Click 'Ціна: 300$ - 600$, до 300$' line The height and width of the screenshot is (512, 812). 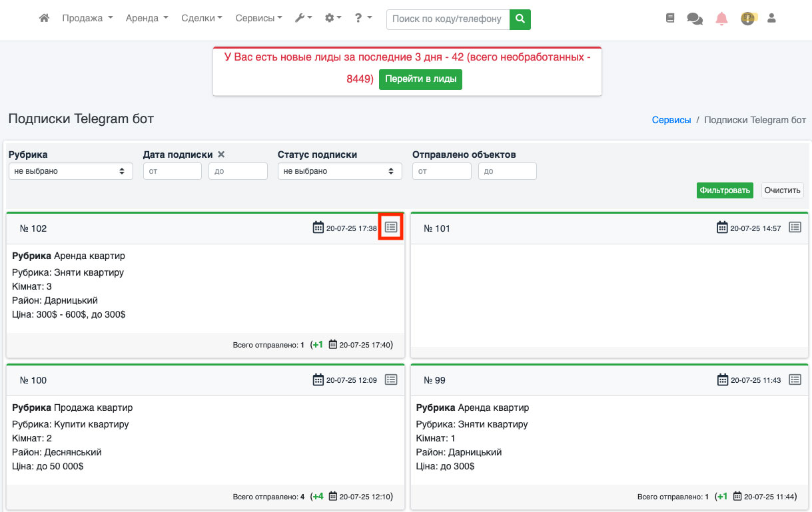click(x=69, y=314)
